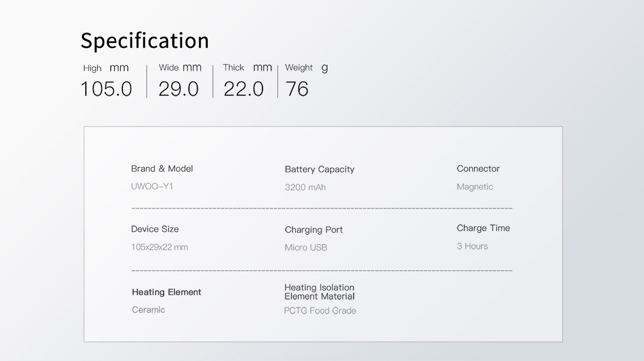Click the Device Size label
644x361 pixels.
(x=155, y=229)
